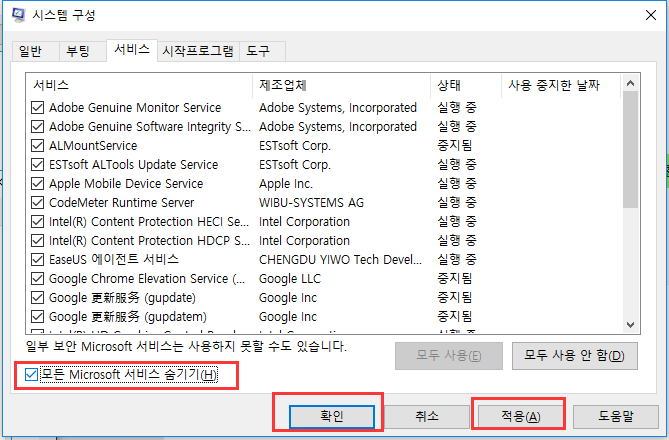Toggle Intel Content Protection HECI Service checkbox
Viewport: 669px width, 440px height.
click(x=38, y=221)
